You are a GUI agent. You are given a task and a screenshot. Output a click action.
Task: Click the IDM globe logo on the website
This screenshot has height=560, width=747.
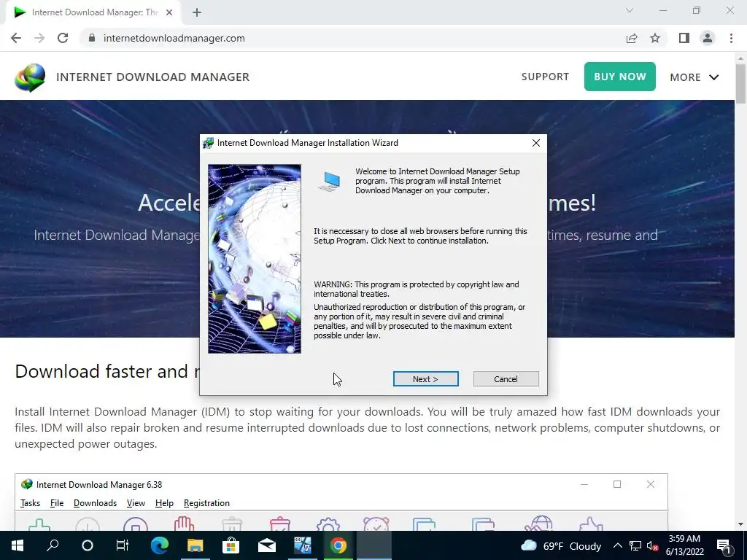(x=30, y=77)
